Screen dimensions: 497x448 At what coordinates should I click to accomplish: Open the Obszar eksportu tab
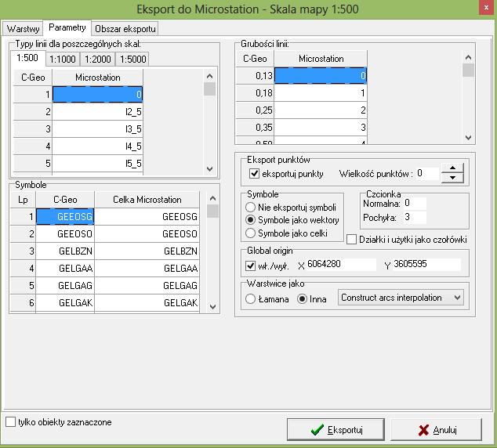click(x=125, y=29)
